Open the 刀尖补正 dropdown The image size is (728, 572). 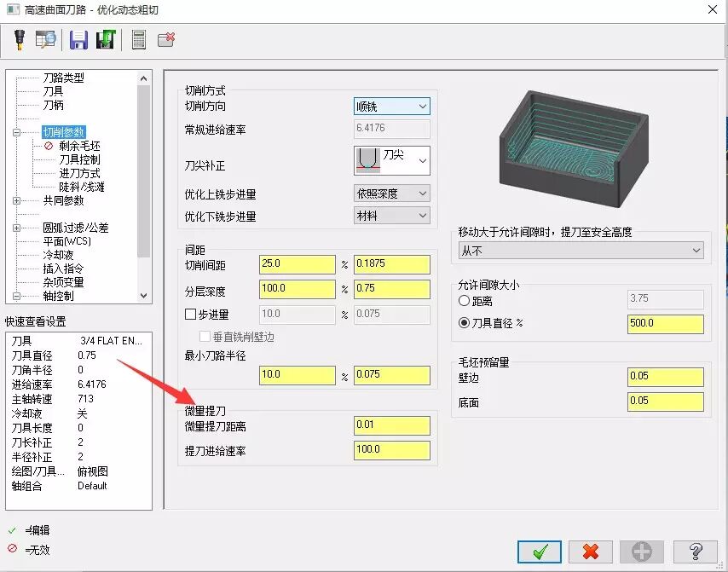coord(392,160)
